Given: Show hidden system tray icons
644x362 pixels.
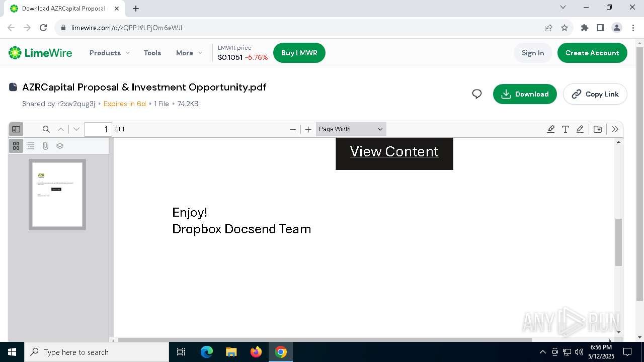Looking at the screenshot, I should (542, 352).
